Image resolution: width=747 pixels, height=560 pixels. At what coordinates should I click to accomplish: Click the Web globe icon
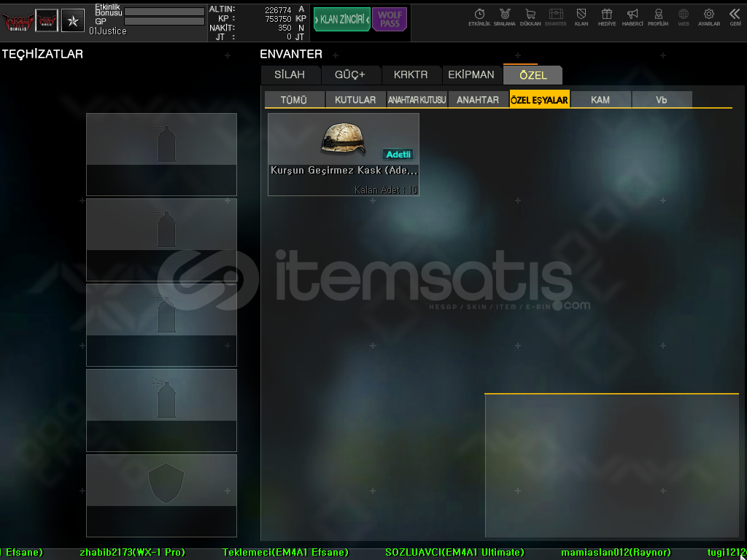point(684,17)
